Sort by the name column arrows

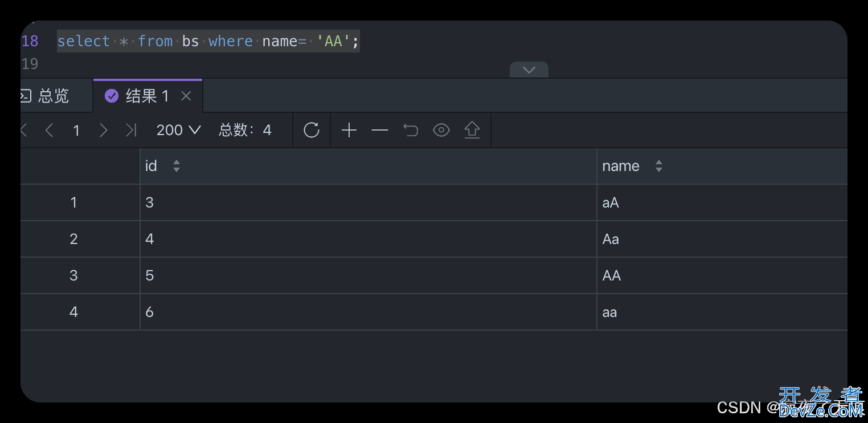(x=659, y=166)
